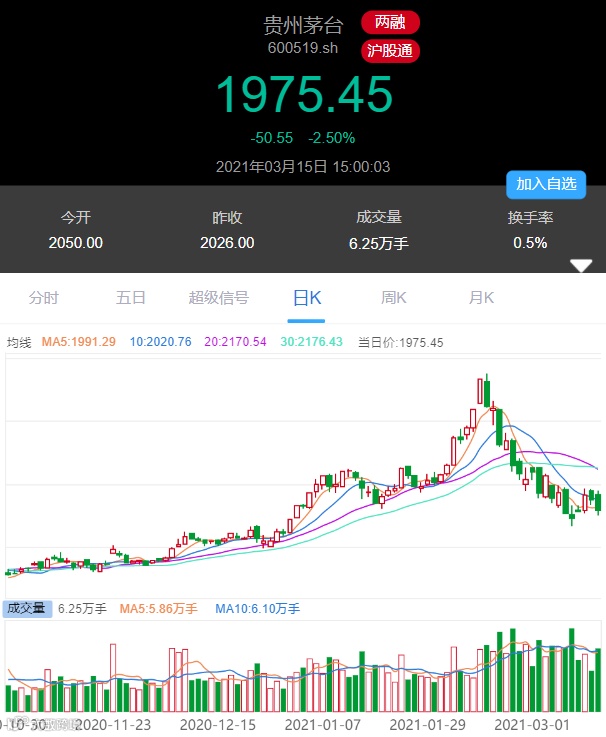Click the 昨收 value 2026.00
Image resolution: width=606 pixels, height=737 pixels.
click(x=227, y=243)
